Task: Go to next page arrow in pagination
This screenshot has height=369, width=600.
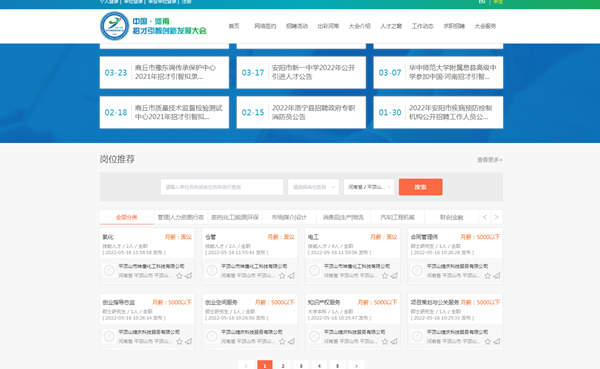Action: (356, 366)
